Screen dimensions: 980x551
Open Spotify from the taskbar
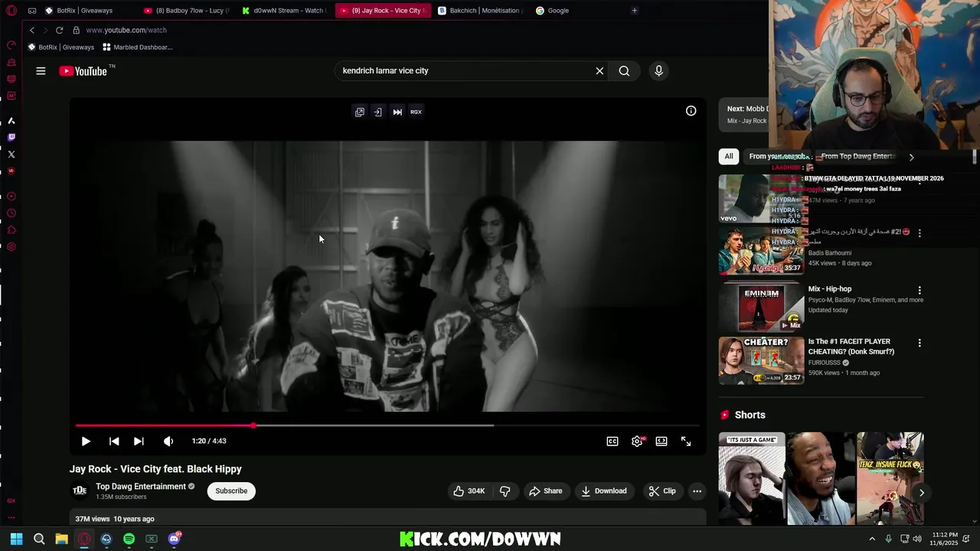click(129, 539)
